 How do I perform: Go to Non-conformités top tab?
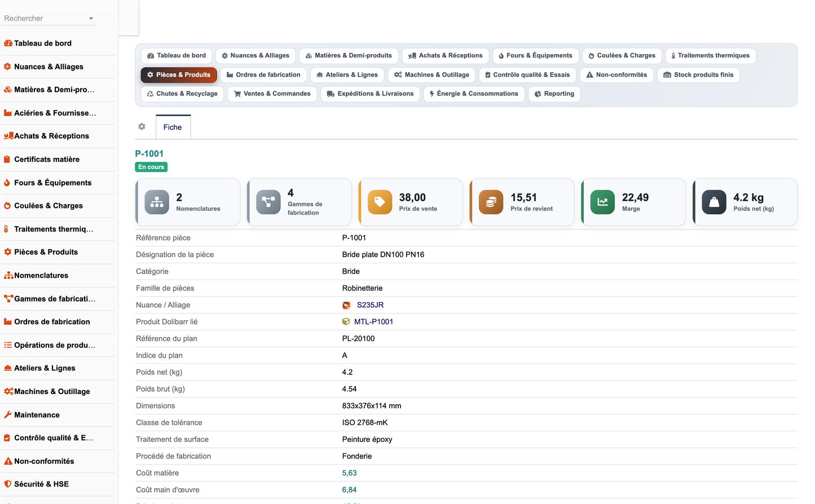point(616,75)
